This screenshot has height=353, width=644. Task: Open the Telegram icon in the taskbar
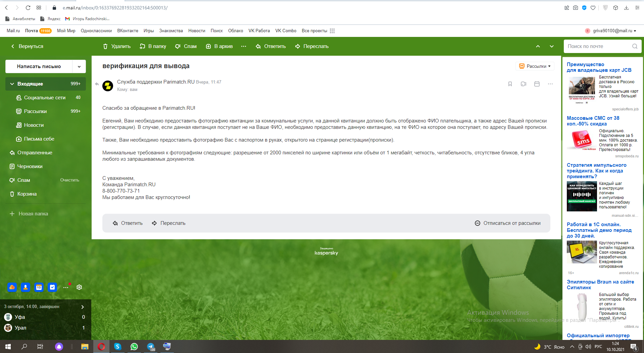coord(151,347)
